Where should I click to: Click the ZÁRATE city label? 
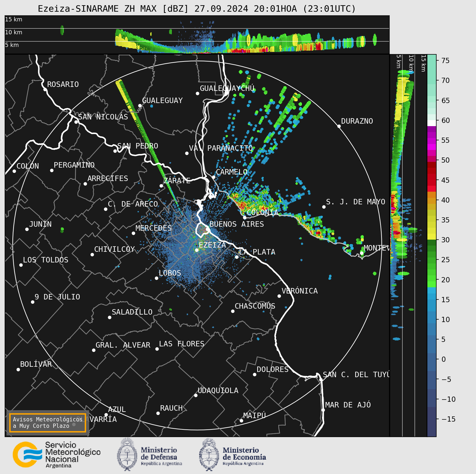[177, 181]
